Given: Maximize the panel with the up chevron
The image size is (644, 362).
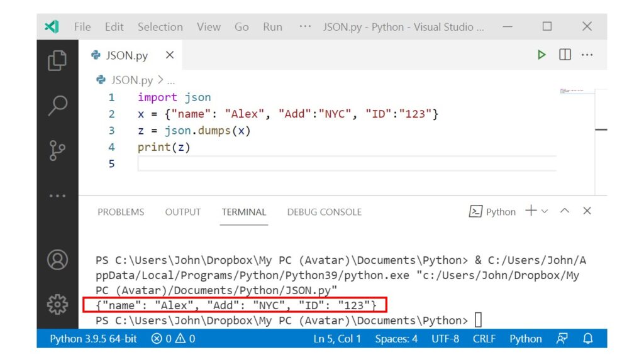Looking at the screenshot, I should point(565,211).
